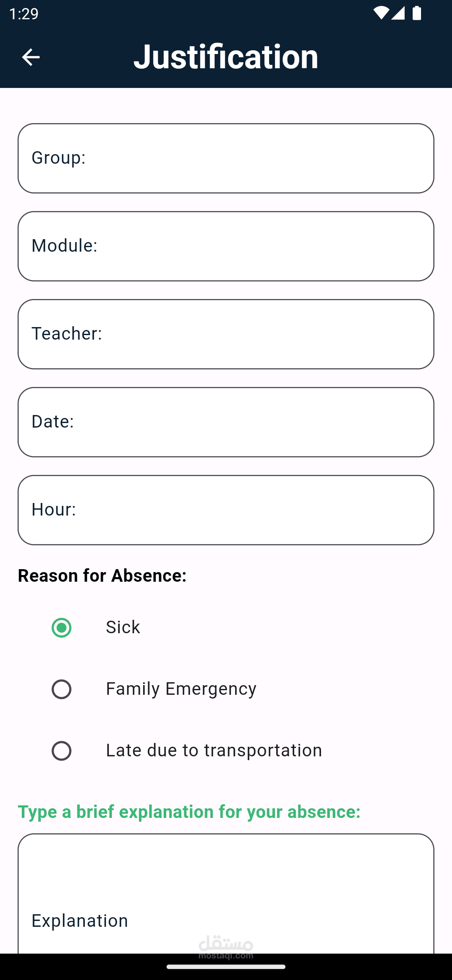Select the Teacher text field

click(226, 334)
